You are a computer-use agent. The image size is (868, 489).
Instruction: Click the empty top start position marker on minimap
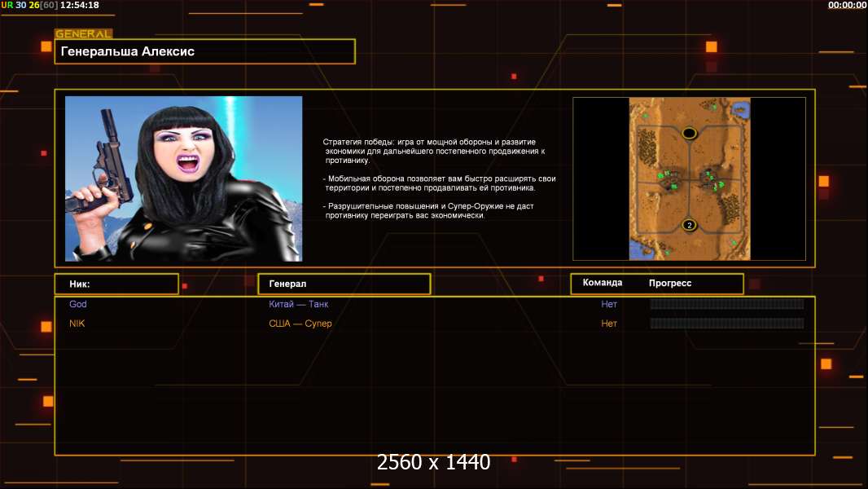(689, 133)
